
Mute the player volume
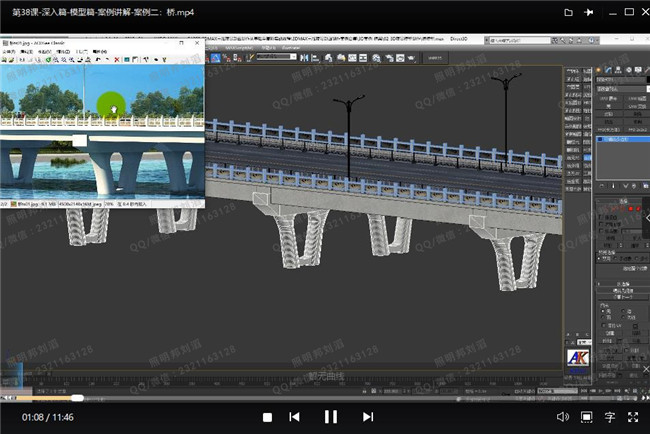[563, 417]
